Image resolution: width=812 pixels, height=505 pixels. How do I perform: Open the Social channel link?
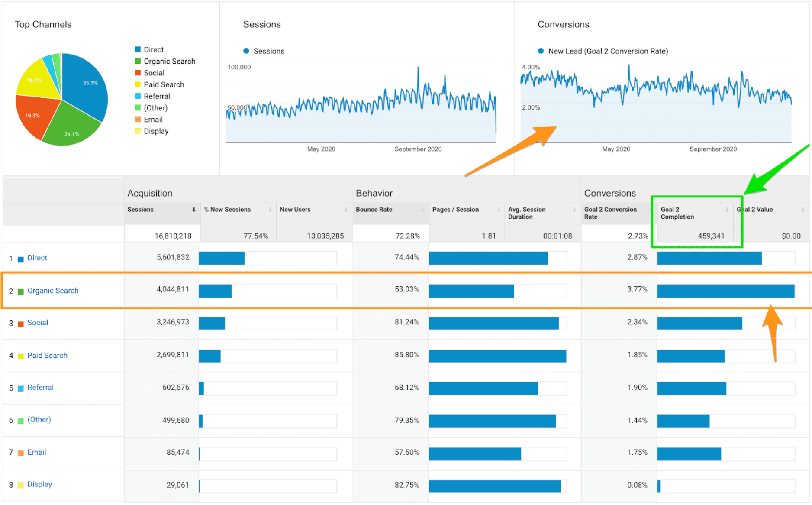[x=38, y=323]
